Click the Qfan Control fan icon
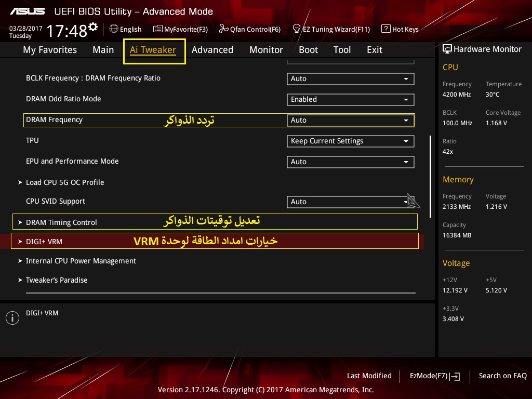 [223, 29]
